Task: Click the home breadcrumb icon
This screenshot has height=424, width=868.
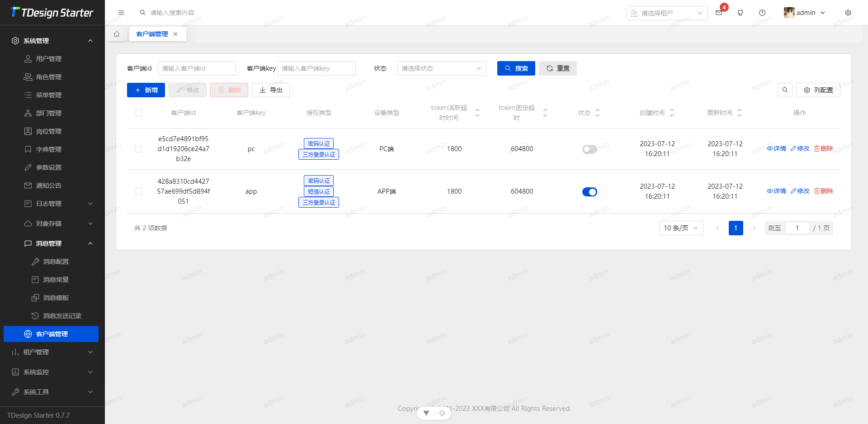Action: (x=117, y=33)
